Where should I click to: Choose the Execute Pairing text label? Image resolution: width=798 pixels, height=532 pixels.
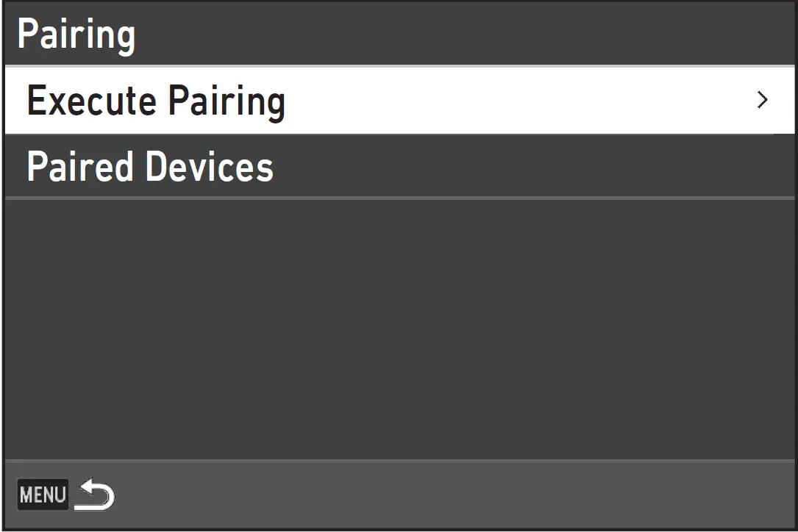click(x=156, y=101)
